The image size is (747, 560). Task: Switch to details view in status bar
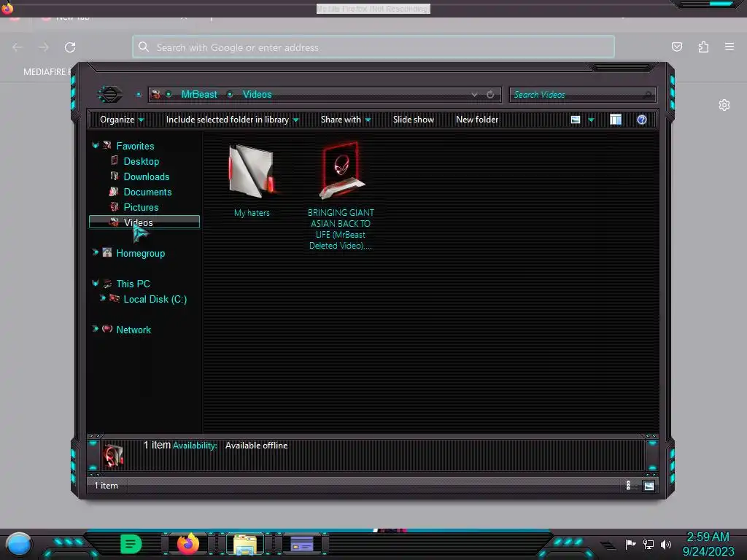tap(629, 485)
